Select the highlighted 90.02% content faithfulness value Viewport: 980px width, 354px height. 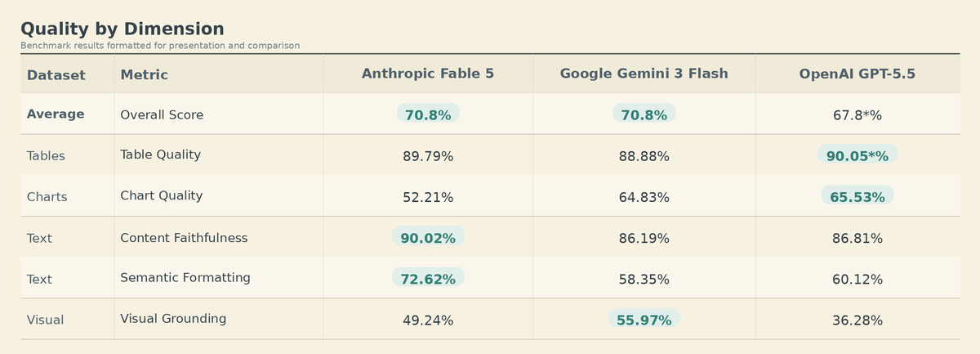click(428, 238)
